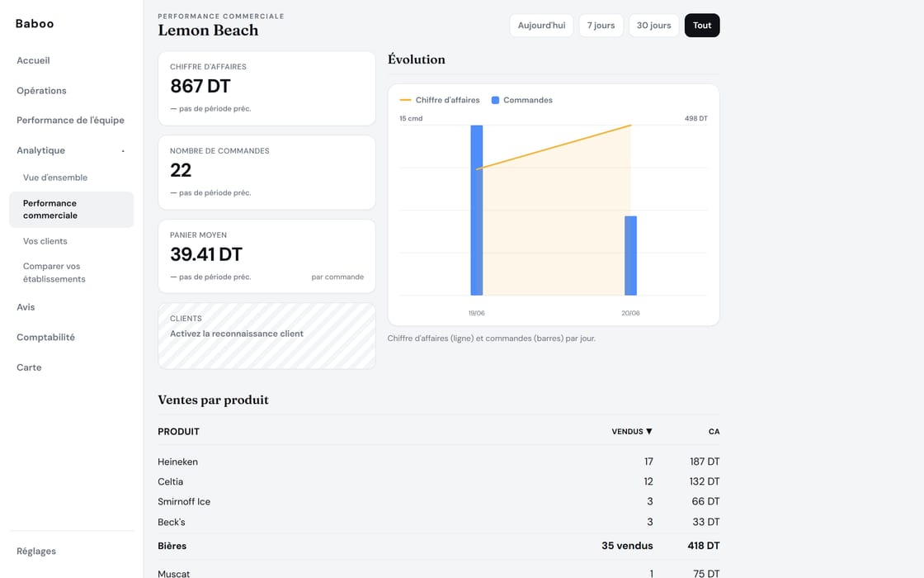Click the 132 DT Celtia revenue

tap(705, 482)
